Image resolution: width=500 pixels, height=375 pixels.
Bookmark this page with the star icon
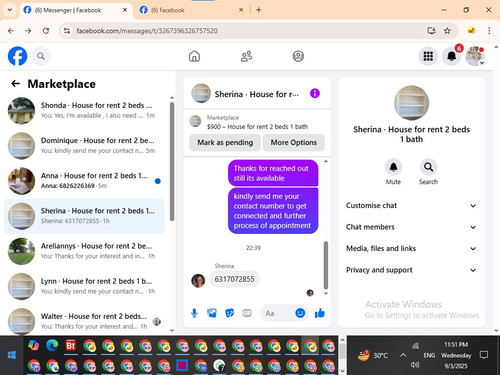447,31
